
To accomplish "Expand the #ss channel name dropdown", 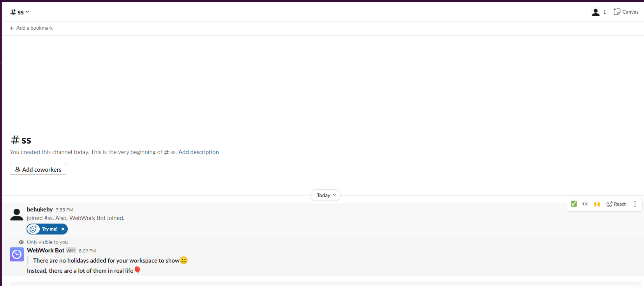I will click(20, 12).
